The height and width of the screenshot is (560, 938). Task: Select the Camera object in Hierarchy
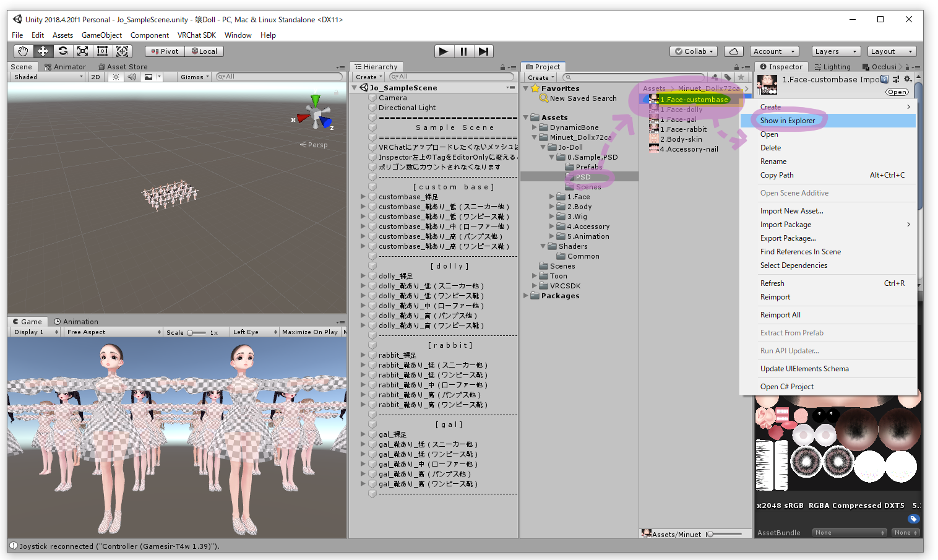coord(393,98)
